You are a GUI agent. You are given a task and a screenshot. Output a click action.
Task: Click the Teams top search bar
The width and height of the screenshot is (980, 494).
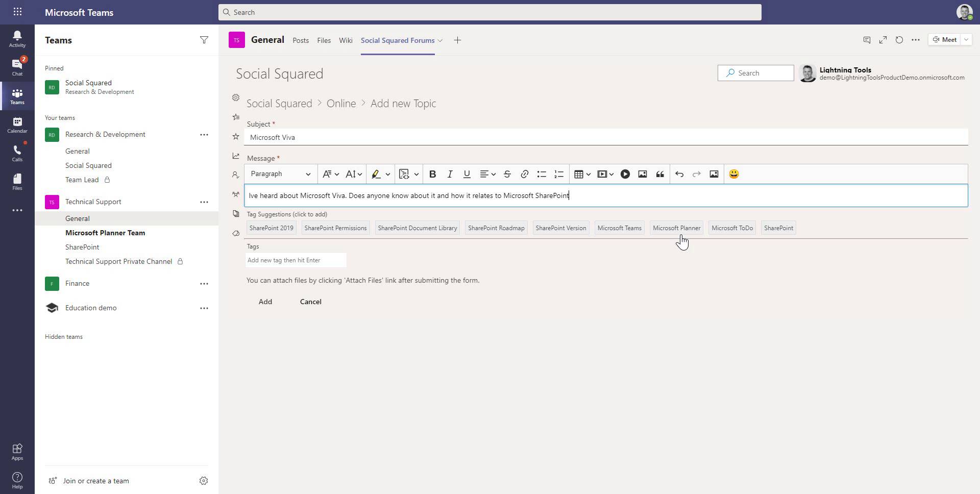tap(489, 12)
